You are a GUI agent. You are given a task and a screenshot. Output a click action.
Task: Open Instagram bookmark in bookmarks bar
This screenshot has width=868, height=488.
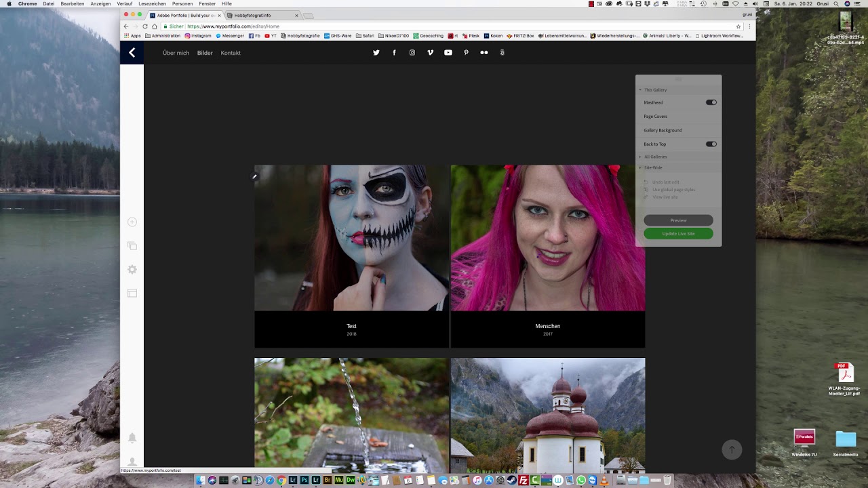tap(198, 35)
